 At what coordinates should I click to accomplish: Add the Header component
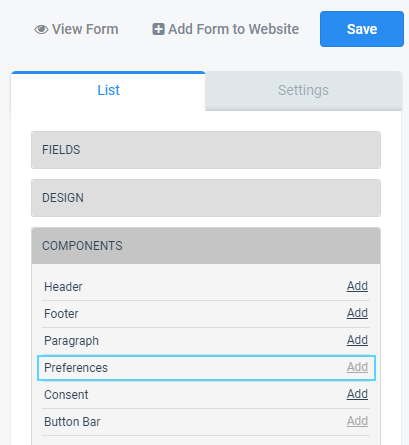[x=357, y=286]
